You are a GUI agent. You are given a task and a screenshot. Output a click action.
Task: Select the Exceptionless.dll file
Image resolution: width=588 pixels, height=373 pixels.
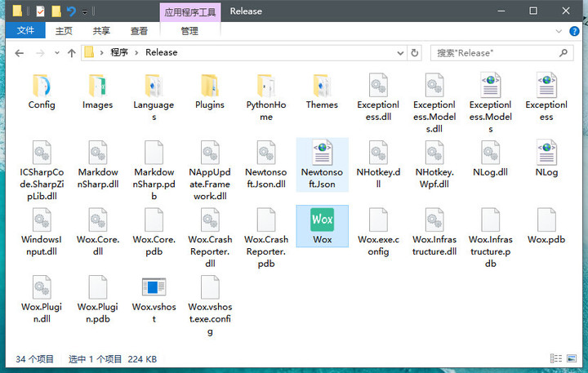(378, 97)
